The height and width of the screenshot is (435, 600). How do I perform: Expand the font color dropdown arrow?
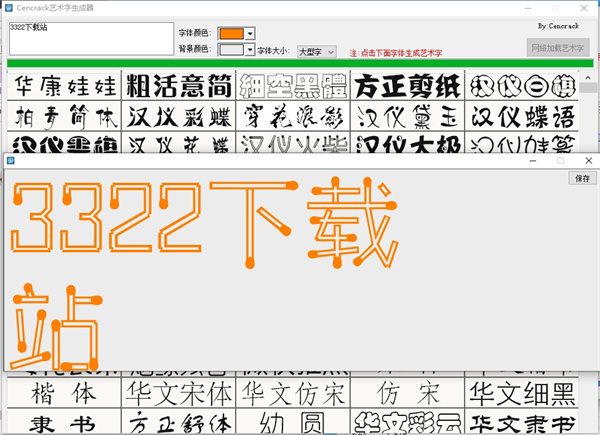250,33
